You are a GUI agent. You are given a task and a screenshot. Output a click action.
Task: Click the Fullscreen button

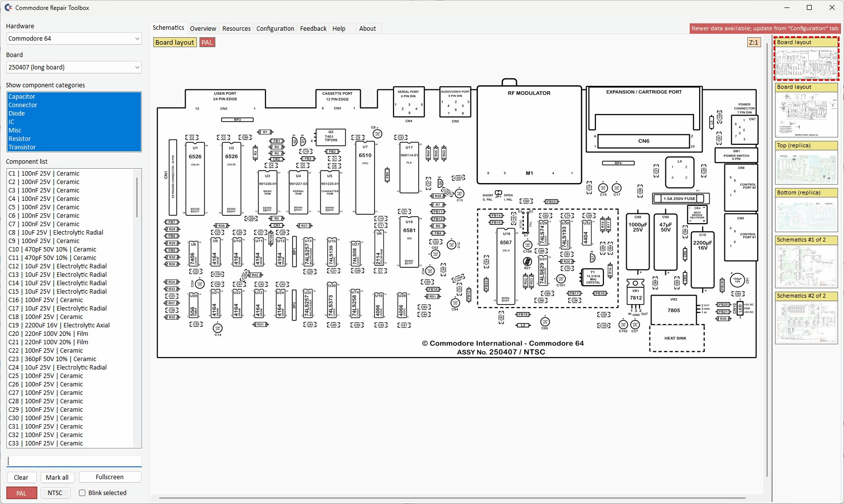[x=110, y=477]
